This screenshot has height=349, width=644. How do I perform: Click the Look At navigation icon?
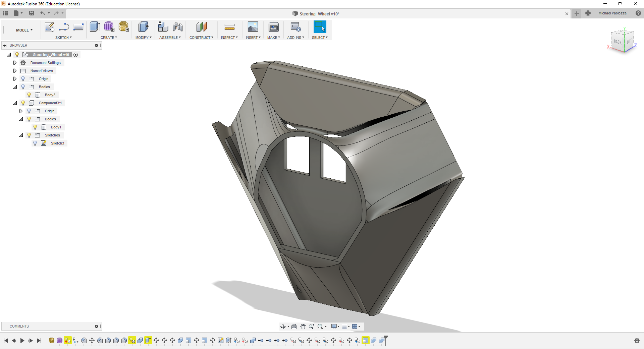tap(294, 327)
